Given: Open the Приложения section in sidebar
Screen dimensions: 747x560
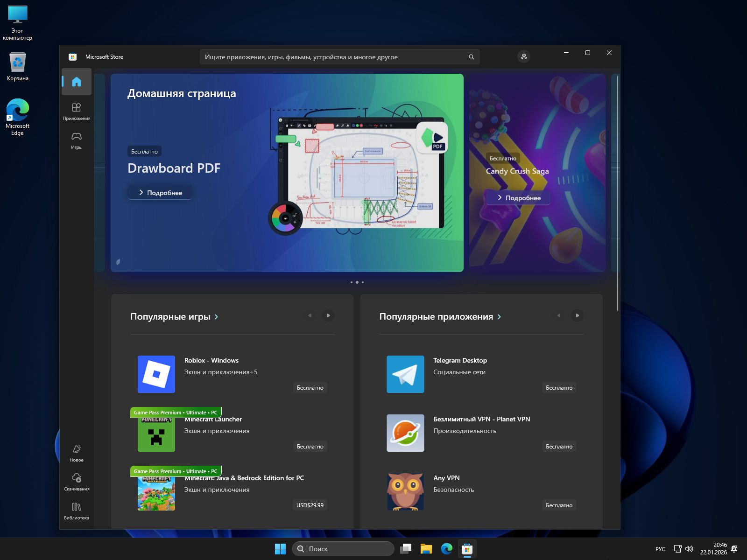Looking at the screenshot, I should [77, 112].
